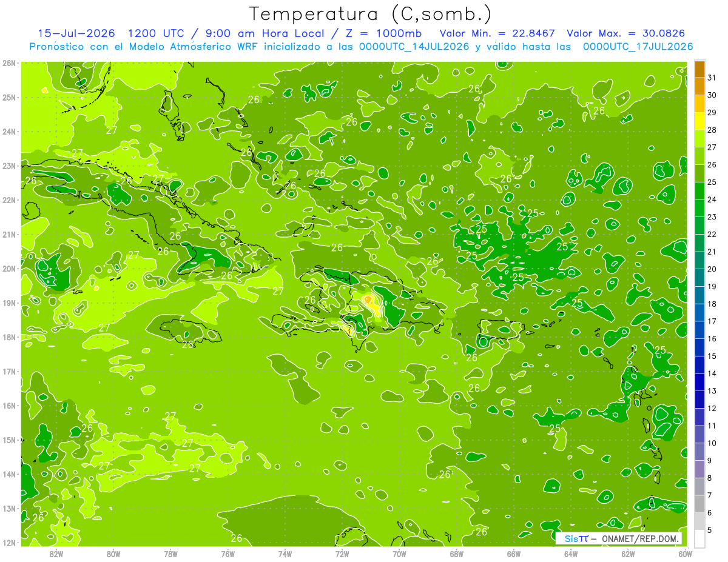
Task: Click the latitude label "25N"
Action: (x=9, y=97)
